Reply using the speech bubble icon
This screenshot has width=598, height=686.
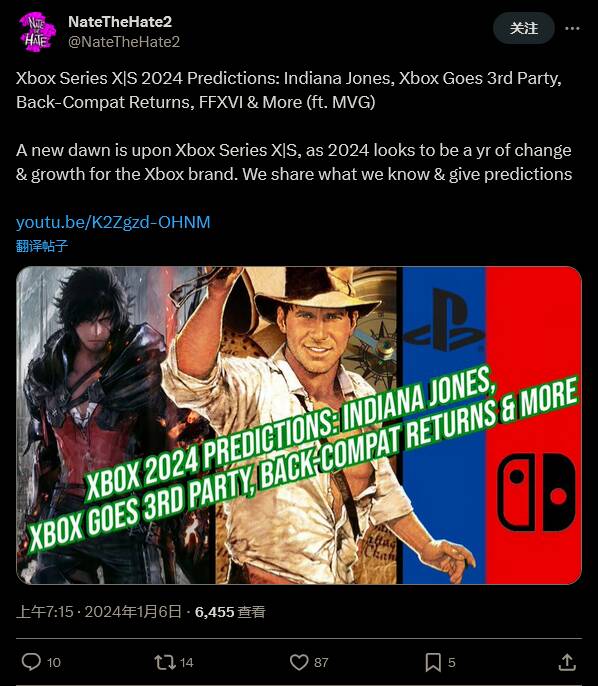31,662
